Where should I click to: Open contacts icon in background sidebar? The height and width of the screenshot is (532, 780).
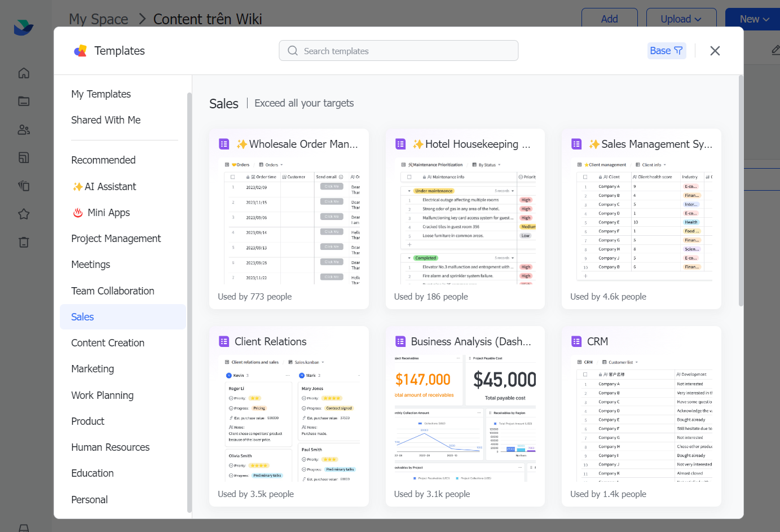[24, 129]
